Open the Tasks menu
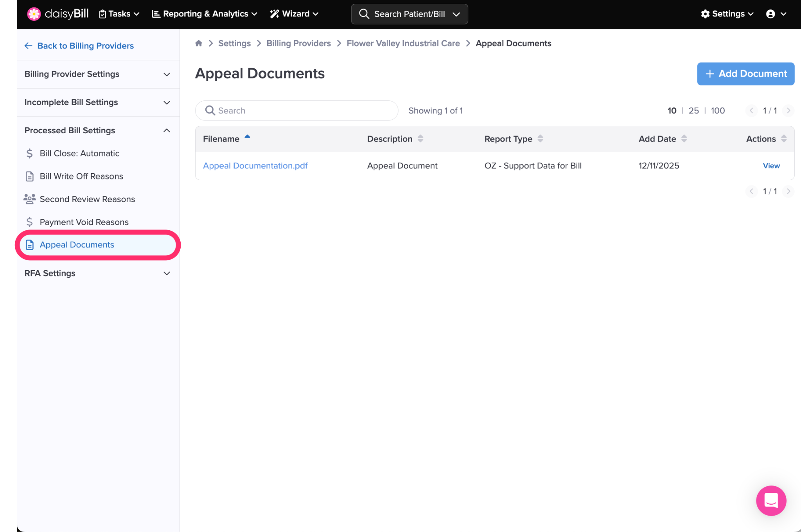This screenshot has width=801, height=532. (119, 14)
